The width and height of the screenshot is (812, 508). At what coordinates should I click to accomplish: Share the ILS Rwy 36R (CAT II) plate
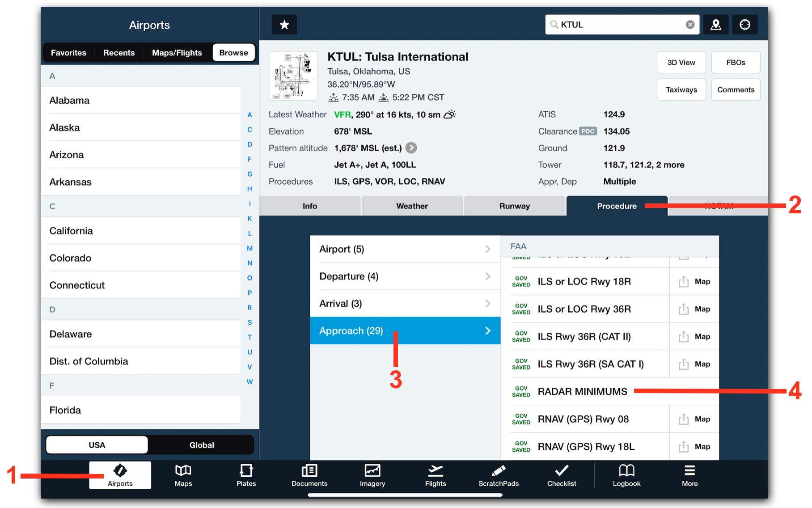[x=684, y=336]
